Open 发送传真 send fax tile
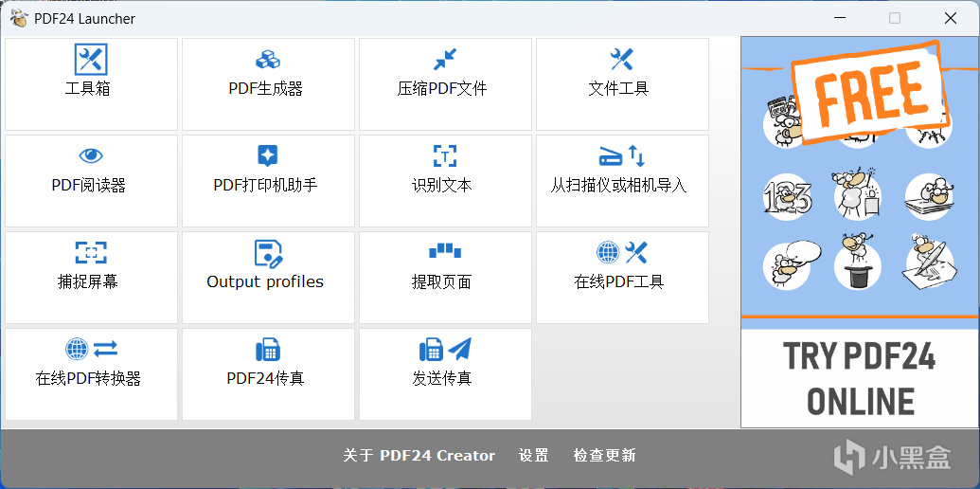This screenshot has width=980, height=489. (x=445, y=374)
